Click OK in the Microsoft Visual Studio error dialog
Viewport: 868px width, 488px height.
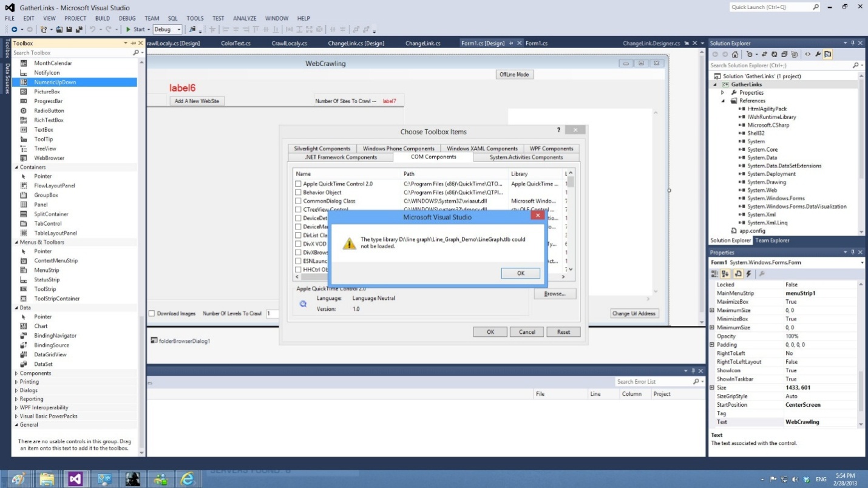[x=521, y=273]
